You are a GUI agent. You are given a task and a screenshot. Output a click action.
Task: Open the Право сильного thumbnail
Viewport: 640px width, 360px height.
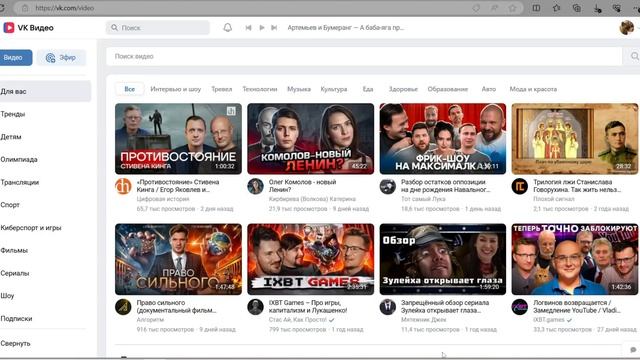178,259
